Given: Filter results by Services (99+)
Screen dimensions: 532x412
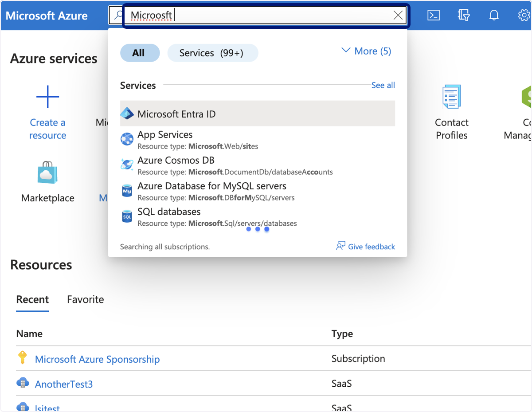Looking at the screenshot, I should [212, 53].
